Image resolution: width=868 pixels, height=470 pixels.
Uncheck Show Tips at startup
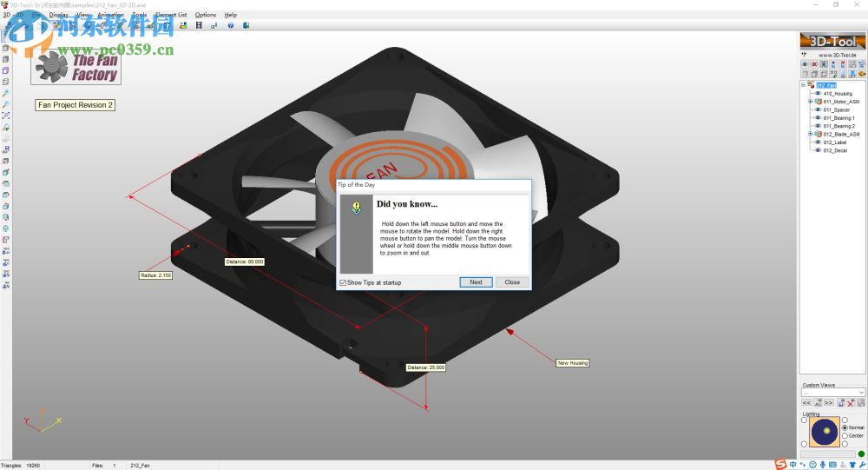343,282
